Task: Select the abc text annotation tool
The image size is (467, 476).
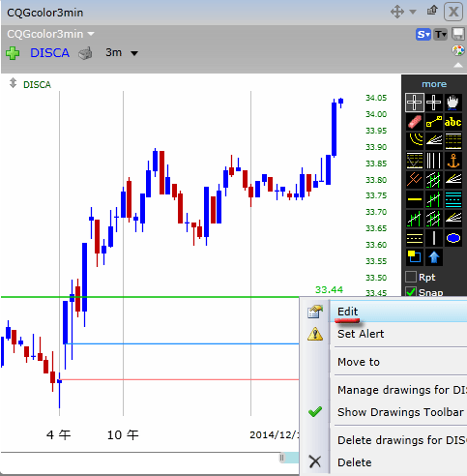Action: pyautogui.click(x=453, y=122)
